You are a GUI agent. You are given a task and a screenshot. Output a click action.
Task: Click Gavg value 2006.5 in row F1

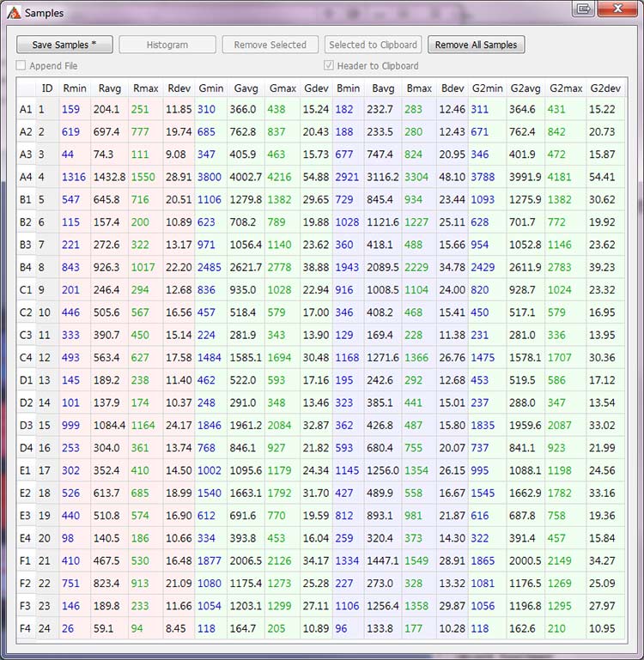coord(246,560)
